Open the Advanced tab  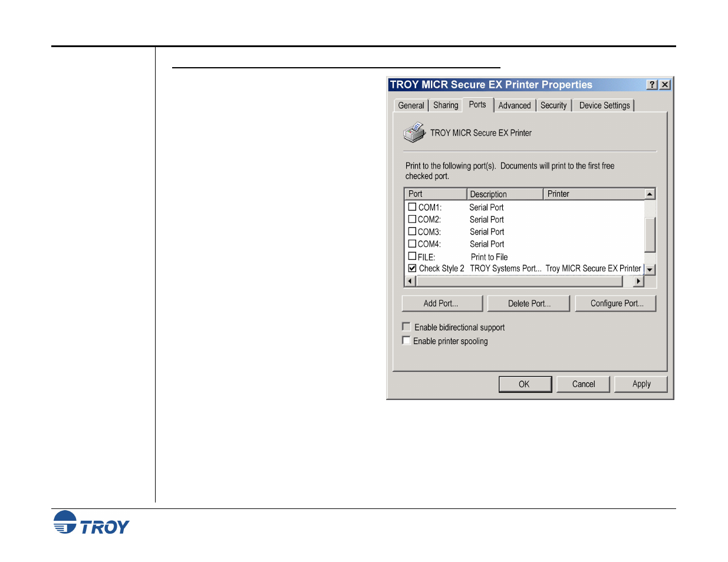coord(515,105)
